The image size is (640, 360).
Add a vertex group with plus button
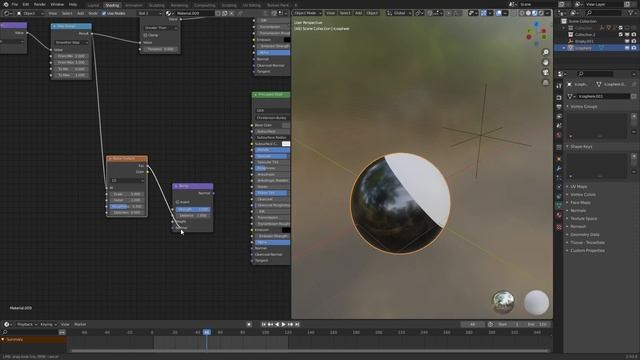(x=634, y=116)
